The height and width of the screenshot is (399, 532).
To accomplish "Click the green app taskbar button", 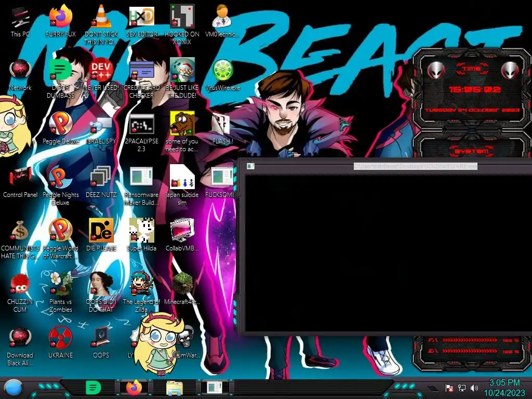I will [94, 388].
